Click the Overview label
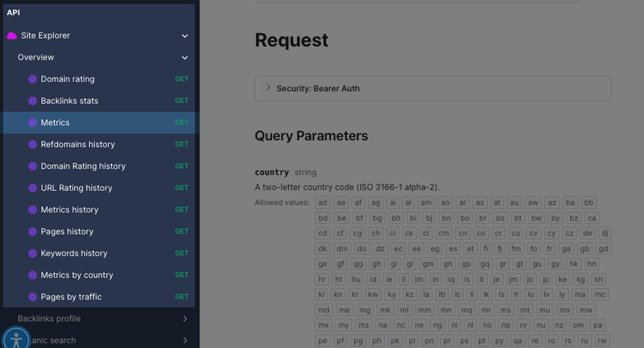 (36, 58)
